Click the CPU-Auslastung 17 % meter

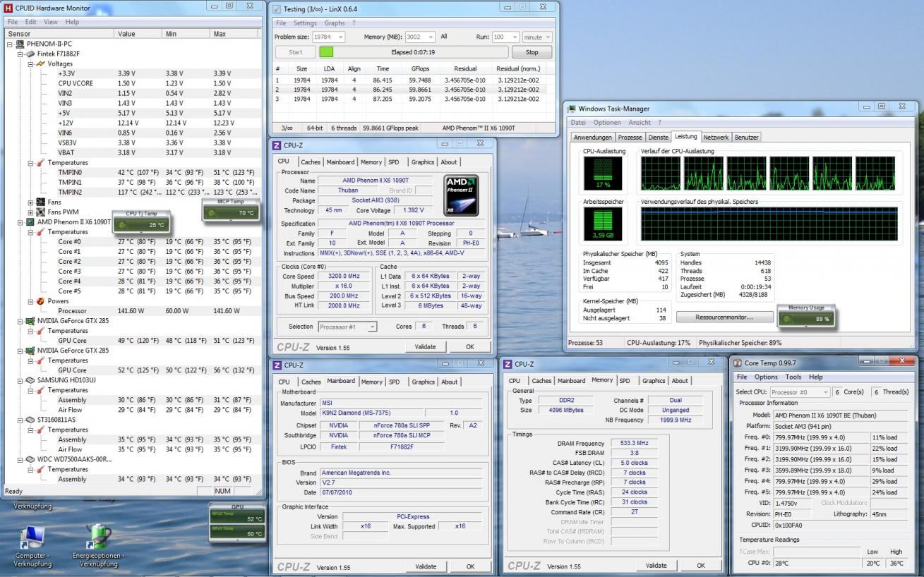point(603,174)
